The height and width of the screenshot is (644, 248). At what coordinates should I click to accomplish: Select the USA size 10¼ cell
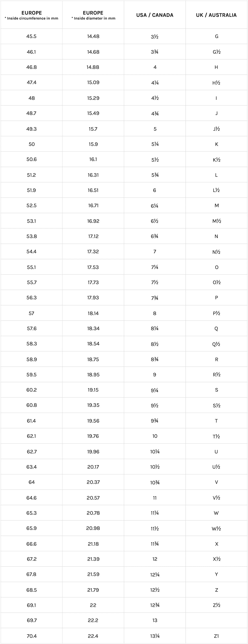pos(155,452)
